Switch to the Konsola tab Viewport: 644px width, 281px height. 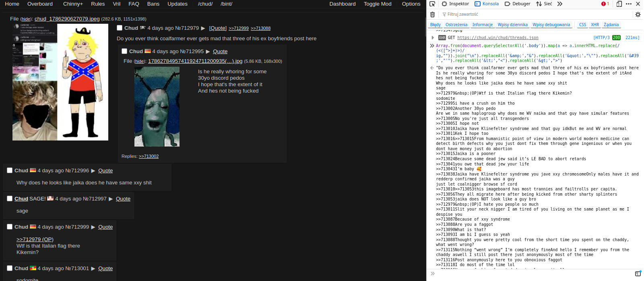487,4
